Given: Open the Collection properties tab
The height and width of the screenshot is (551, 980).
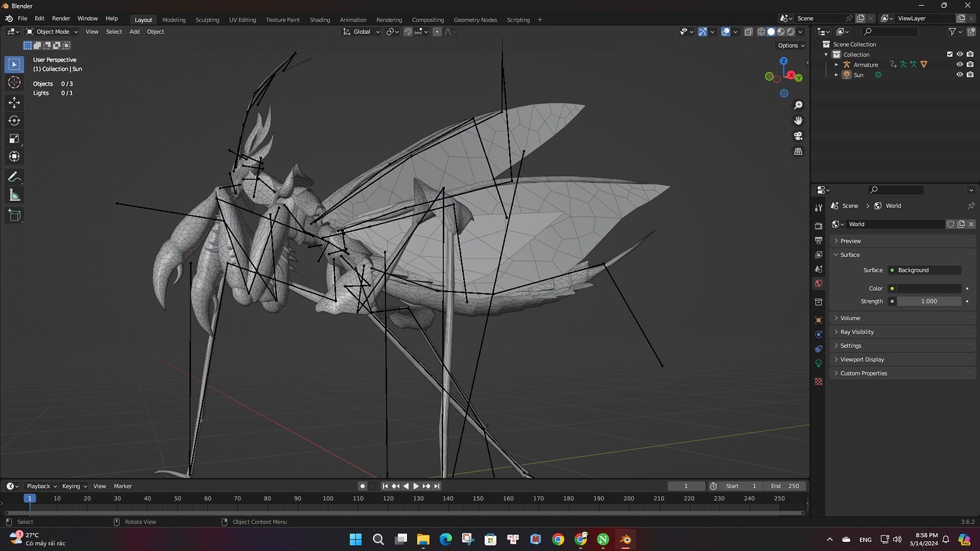Looking at the screenshot, I should (819, 302).
